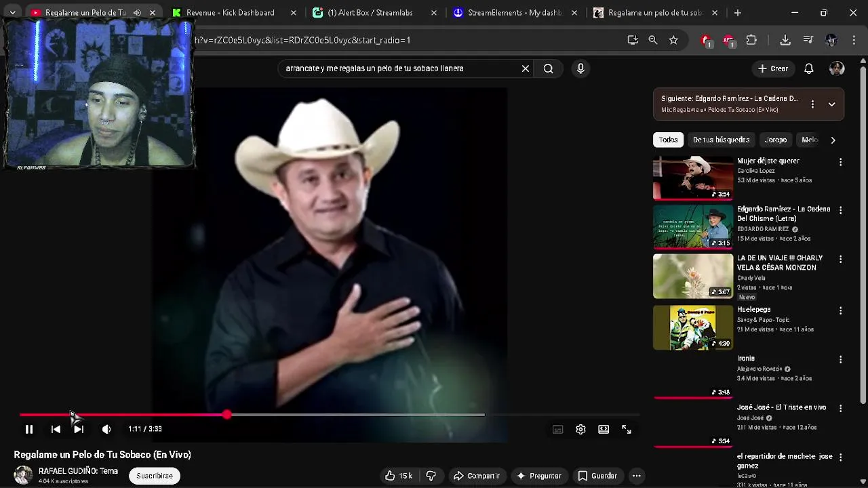
Task: Open RAFAEL GUDIÑO: Tema channel avatar
Action: (x=23, y=475)
